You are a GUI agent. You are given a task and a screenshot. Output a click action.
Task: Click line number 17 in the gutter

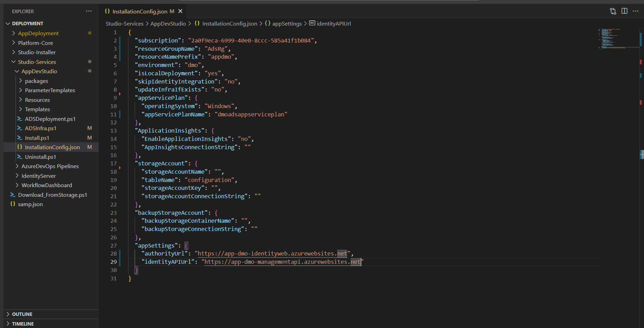(114, 163)
